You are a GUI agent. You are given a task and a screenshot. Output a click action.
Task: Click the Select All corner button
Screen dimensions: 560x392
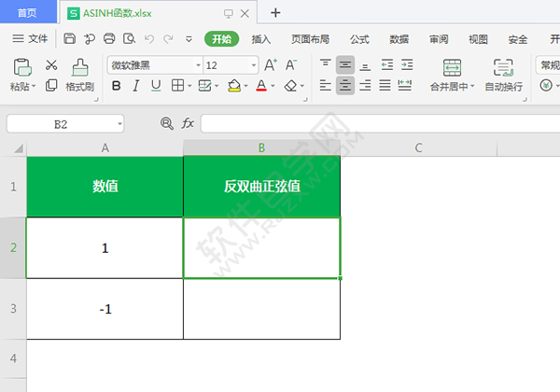point(19,148)
